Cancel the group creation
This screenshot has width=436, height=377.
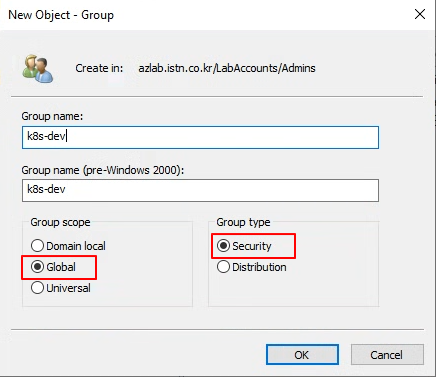pos(387,355)
